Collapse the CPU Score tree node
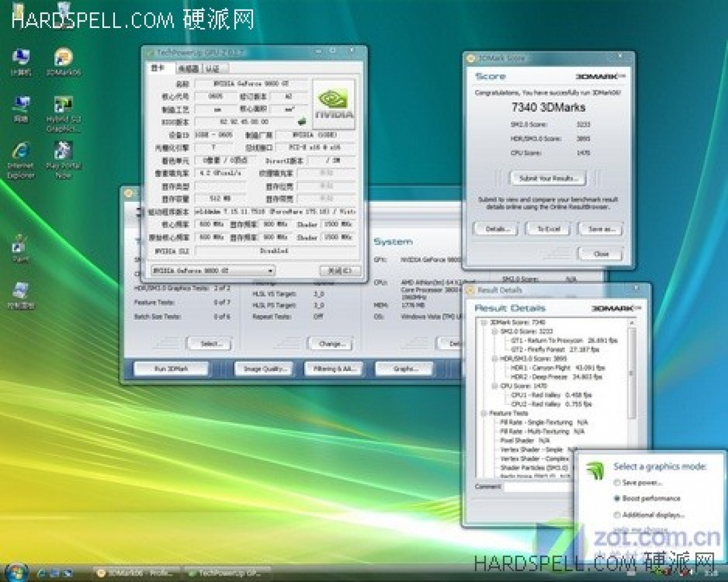This screenshot has height=582, width=728. click(x=494, y=386)
